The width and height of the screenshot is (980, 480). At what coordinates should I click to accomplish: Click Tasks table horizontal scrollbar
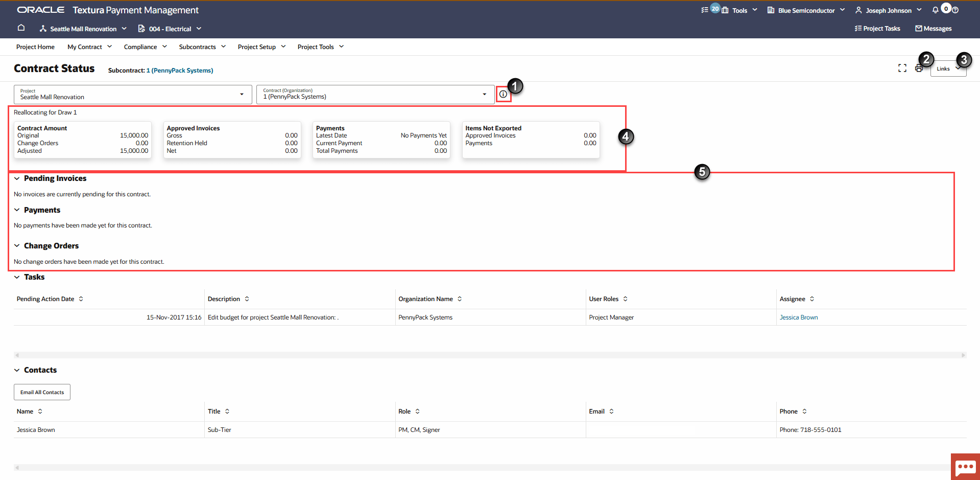point(490,355)
